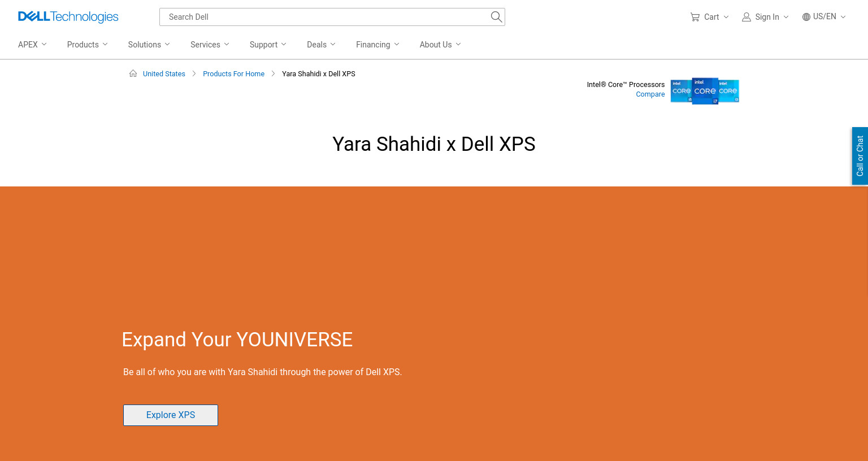Click the shopping cart icon
868x461 pixels.
coord(695,17)
